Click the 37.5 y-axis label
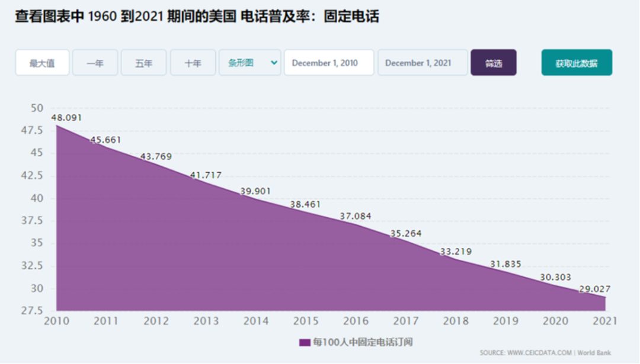The height and width of the screenshot is (364, 640). 32,221
